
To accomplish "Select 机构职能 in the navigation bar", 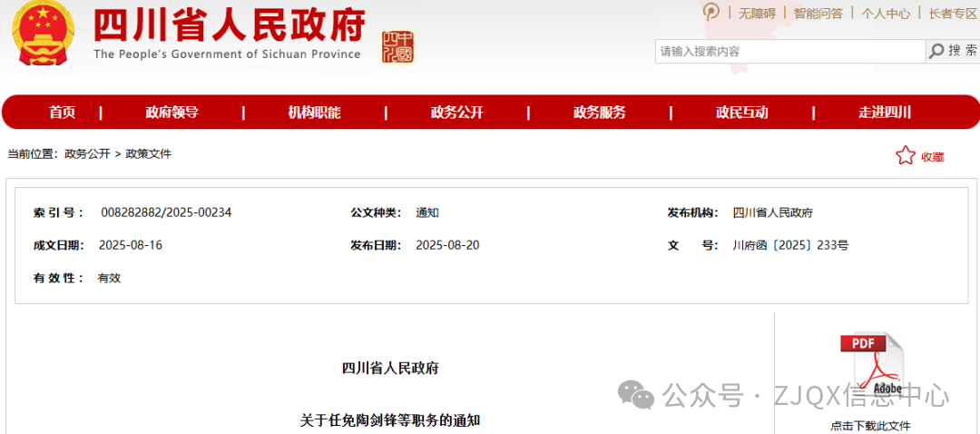I will click(314, 113).
